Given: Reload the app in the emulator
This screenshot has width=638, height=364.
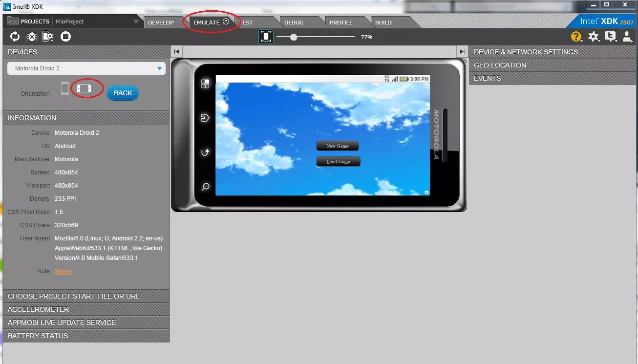Looking at the screenshot, I should tap(15, 36).
